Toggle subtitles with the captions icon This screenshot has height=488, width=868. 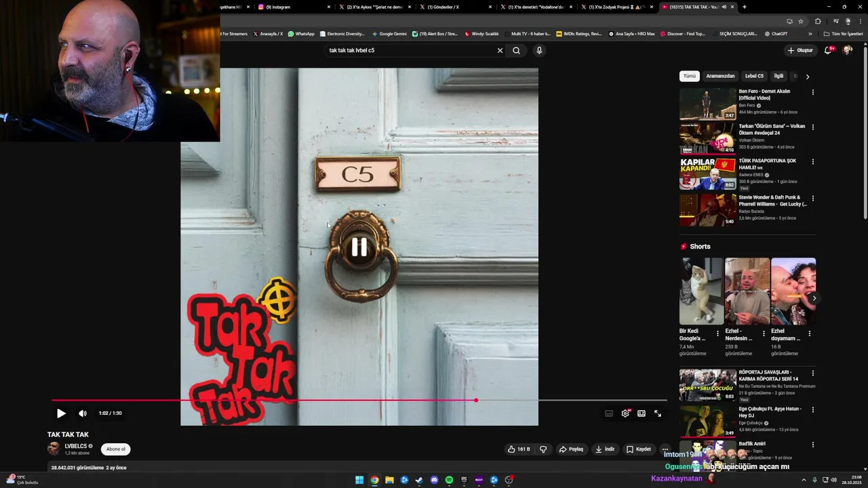pyautogui.click(x=609, y=413)
